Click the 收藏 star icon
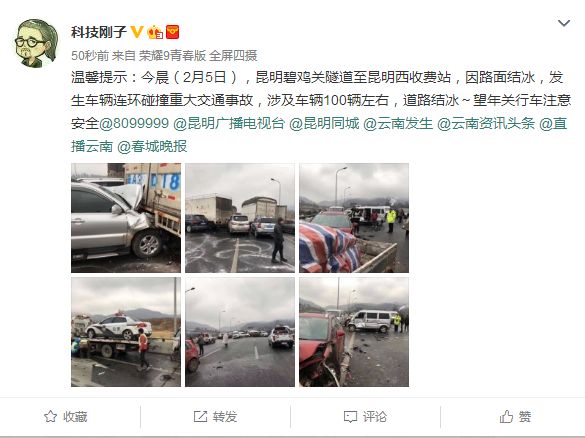The image size is (585, 438). 50,416
